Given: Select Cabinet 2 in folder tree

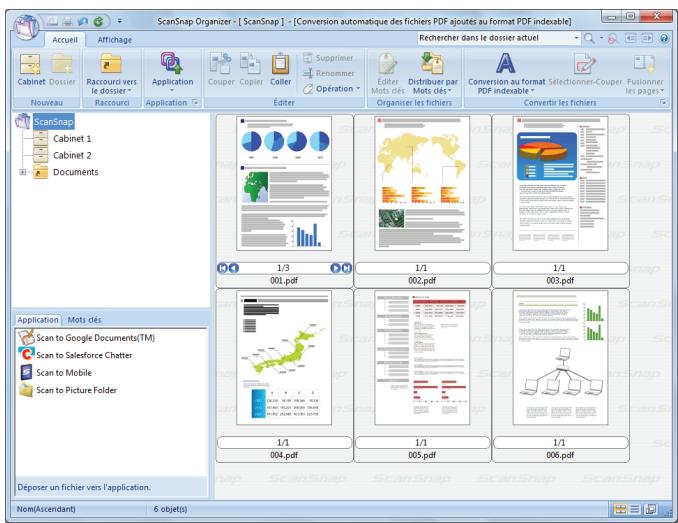Looking at the screenshot, I should pos(72,155).
